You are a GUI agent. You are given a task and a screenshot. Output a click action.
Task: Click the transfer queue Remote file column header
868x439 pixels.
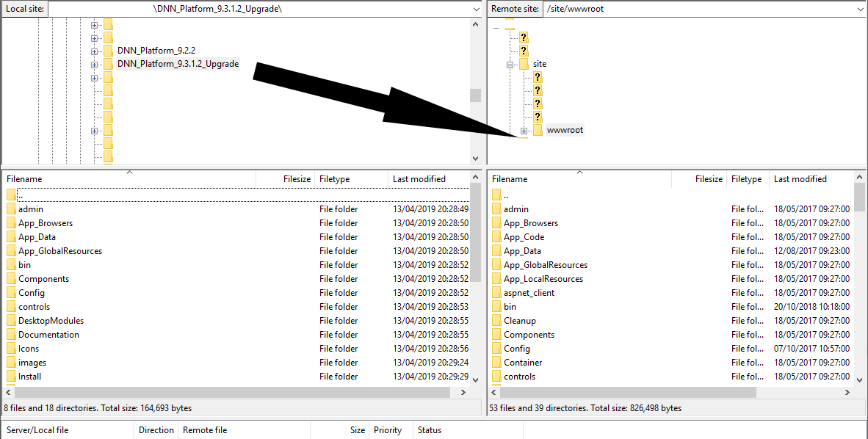(244, 430)
